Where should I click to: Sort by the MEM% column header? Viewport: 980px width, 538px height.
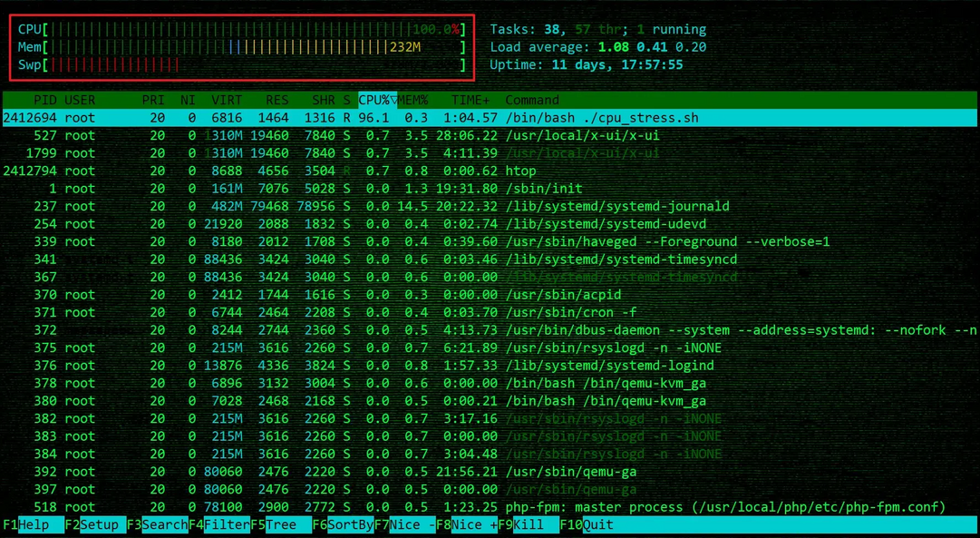pos(412,100)
